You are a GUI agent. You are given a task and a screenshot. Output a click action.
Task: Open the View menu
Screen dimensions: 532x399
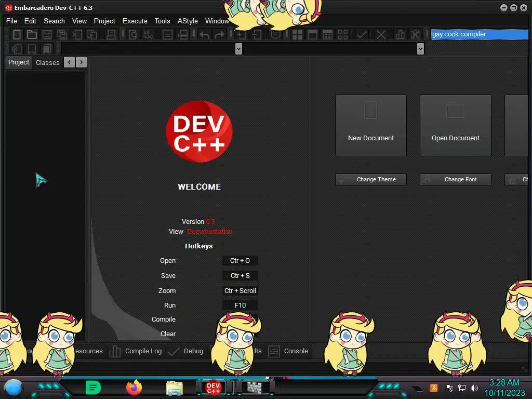tap(79, 21)
